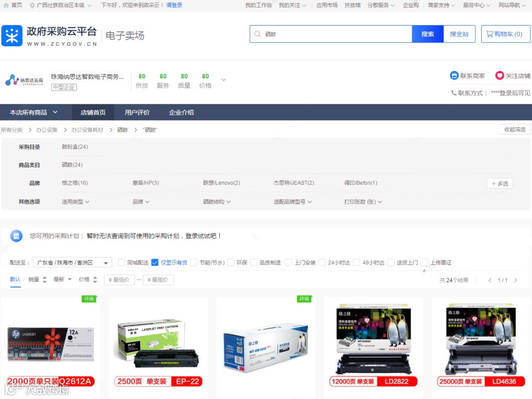532x399 pixels.
Task: Click the magnifier icon in search box
Action: (258, 34)
